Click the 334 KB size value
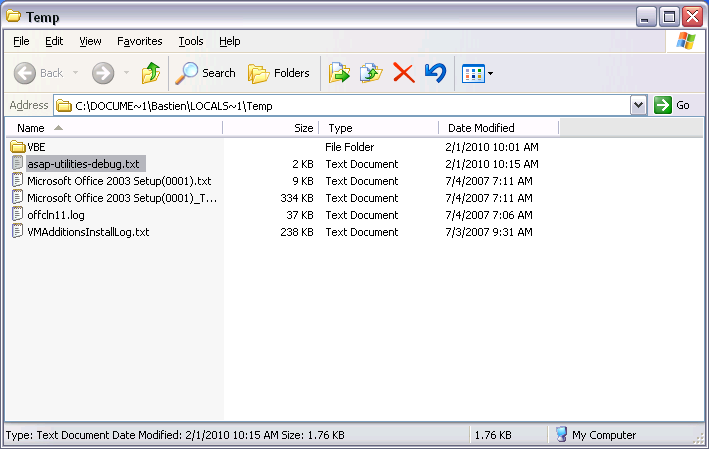The width and height of the screenshot is (709, 449). tap(297, 198)
